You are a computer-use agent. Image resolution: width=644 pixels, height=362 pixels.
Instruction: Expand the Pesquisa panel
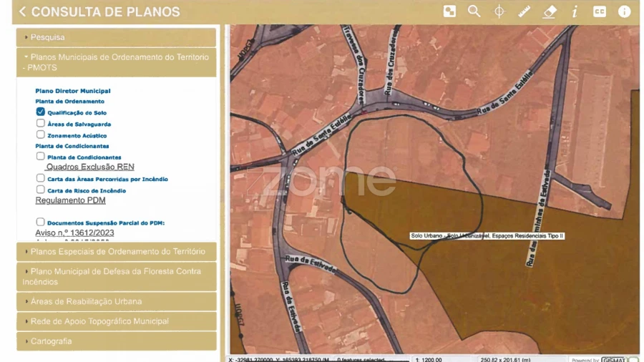click(x=116, y=37)
